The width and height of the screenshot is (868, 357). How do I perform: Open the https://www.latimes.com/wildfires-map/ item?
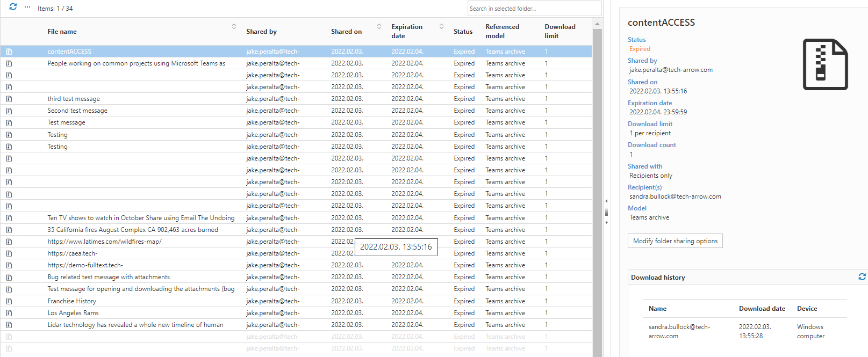point(104,242)
